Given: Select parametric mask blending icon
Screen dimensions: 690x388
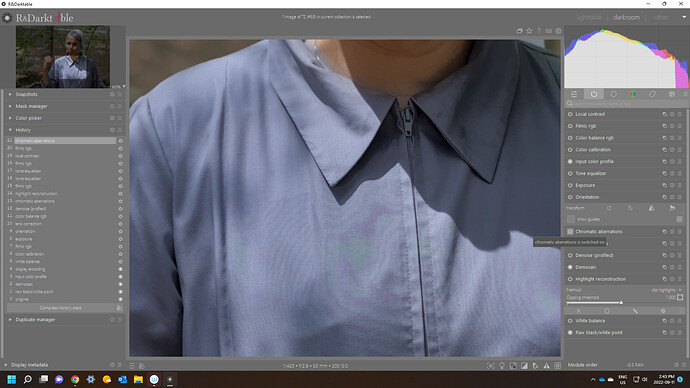Looking at the screenshot, I should [663, 311].
